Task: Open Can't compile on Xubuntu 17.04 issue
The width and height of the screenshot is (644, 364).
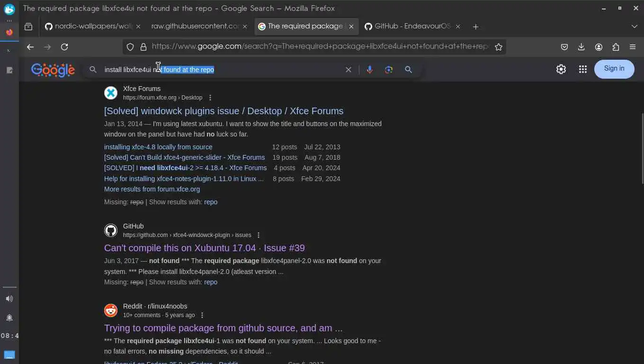Action: [205, 248]
